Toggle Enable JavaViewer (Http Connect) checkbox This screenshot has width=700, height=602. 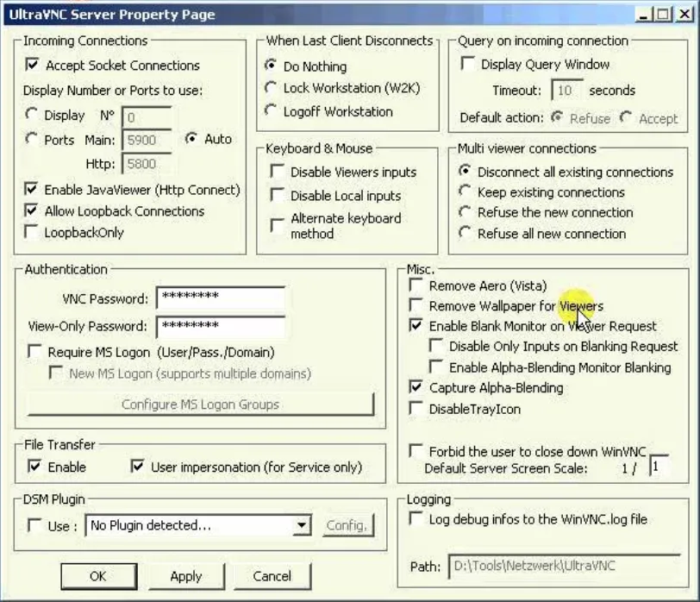pos(31,189)
